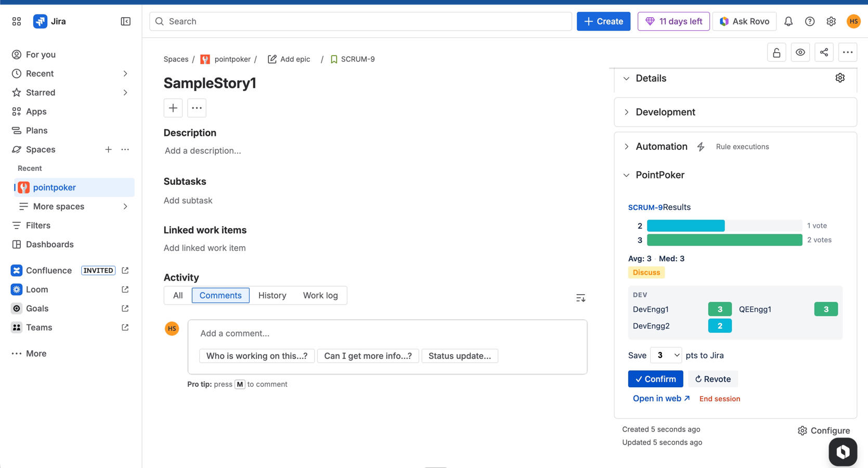Insert 'Who is working on this...?' suggestion
The height and width of the screenshot is (468, 868).
257,356
